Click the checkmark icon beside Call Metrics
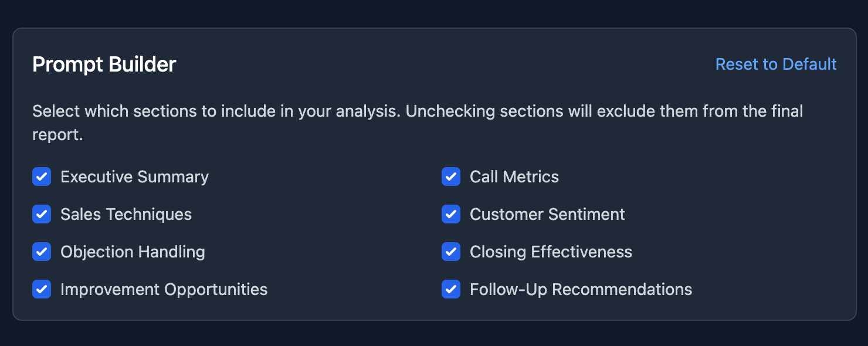 pyautogui.click(x=451, y=177)
